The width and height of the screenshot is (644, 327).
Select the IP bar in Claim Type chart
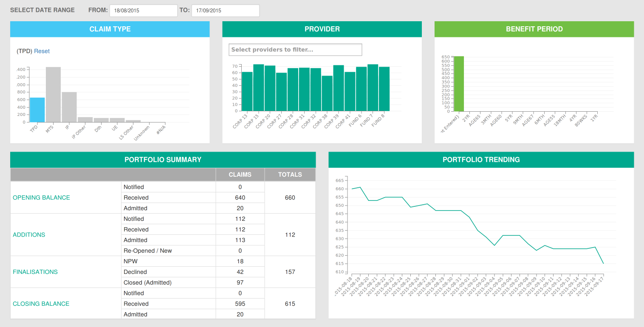(x=69, y=107)
